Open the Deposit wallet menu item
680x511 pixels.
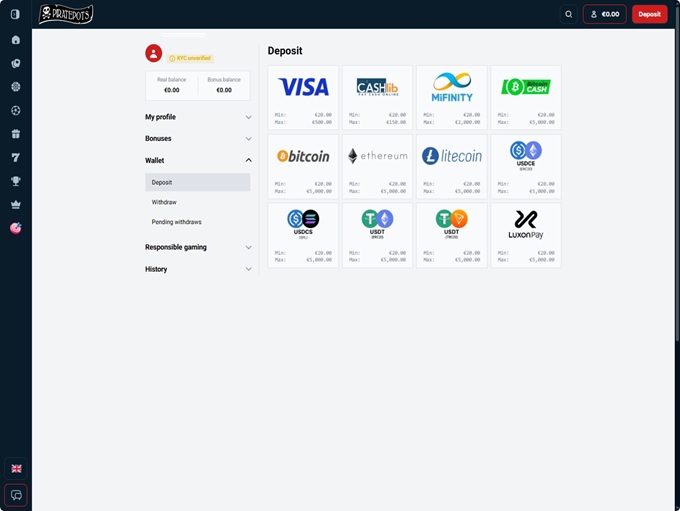tap(198, 182)
